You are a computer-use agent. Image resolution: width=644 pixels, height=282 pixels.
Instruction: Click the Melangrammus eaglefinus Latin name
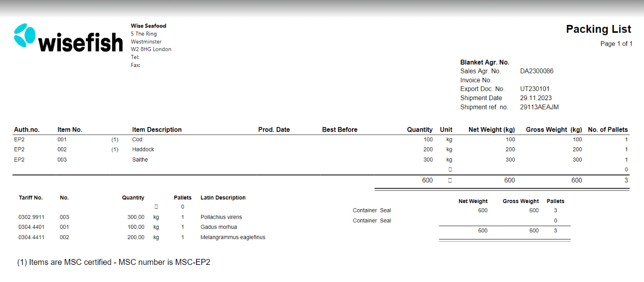coord(233,237)
